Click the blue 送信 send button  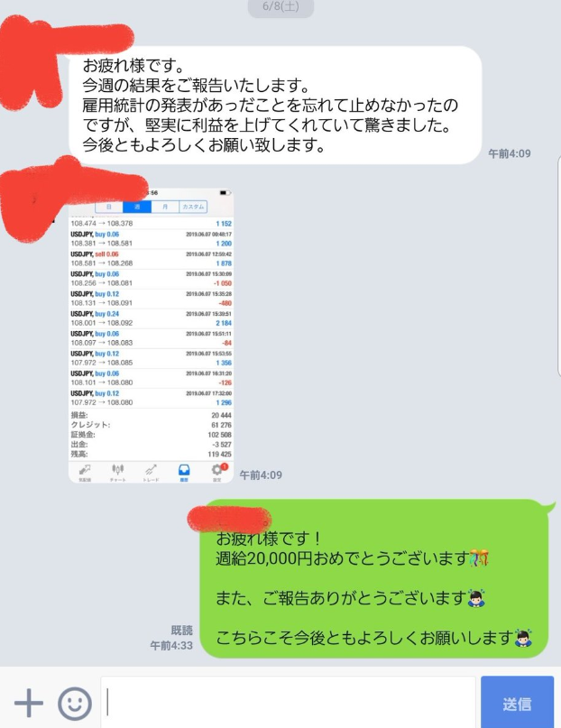[517, 702]
